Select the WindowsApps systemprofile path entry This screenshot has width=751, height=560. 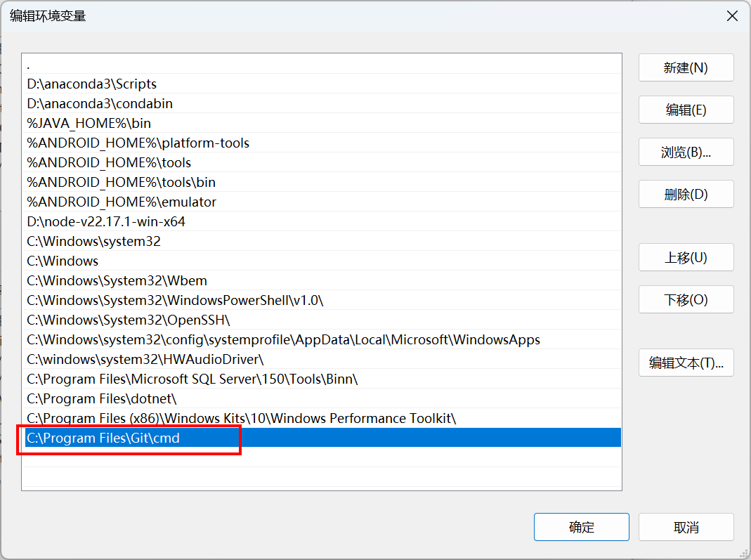click(x=321, y=339)
